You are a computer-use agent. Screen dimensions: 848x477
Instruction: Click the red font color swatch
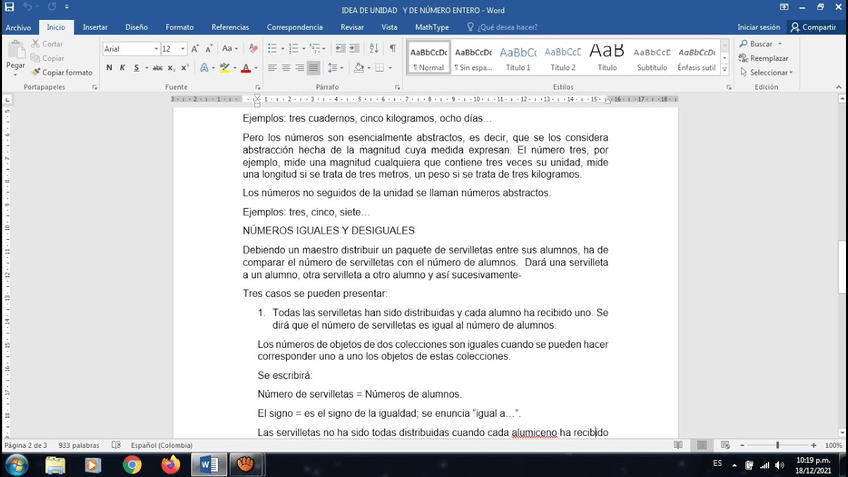(246, 68)
